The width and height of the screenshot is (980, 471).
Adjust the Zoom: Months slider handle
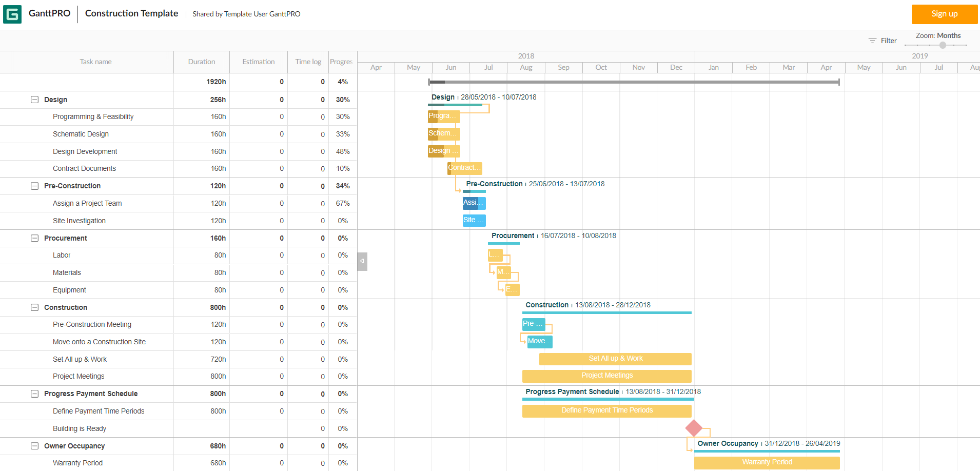tap(941, 45)
